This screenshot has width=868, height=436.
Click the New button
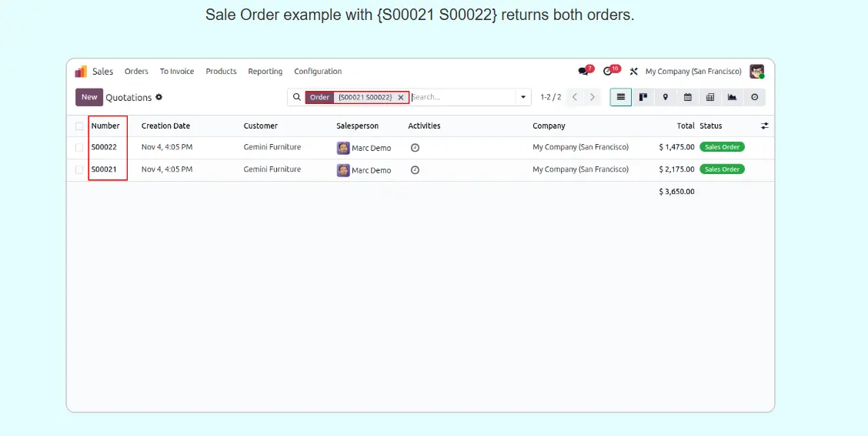point(89,97)
